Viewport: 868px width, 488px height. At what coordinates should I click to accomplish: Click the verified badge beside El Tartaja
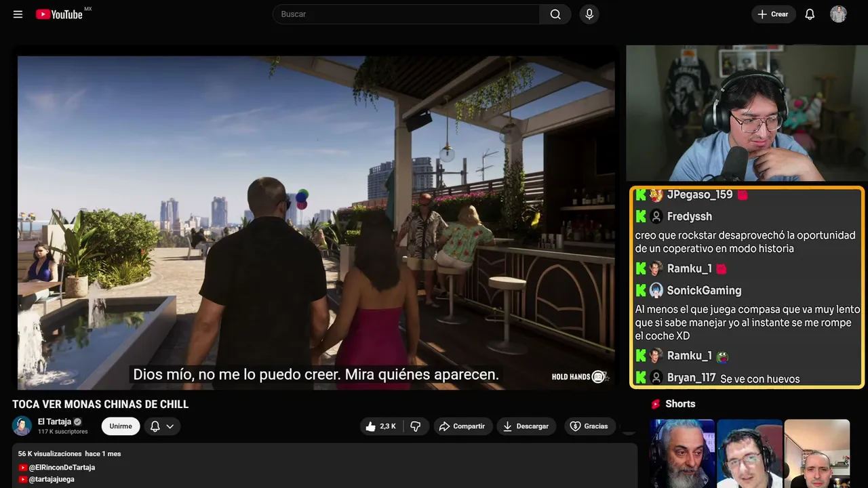77,422
